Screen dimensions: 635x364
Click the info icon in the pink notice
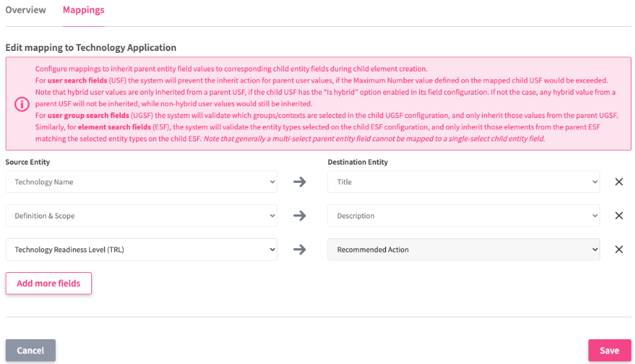[x=22, y=104]
